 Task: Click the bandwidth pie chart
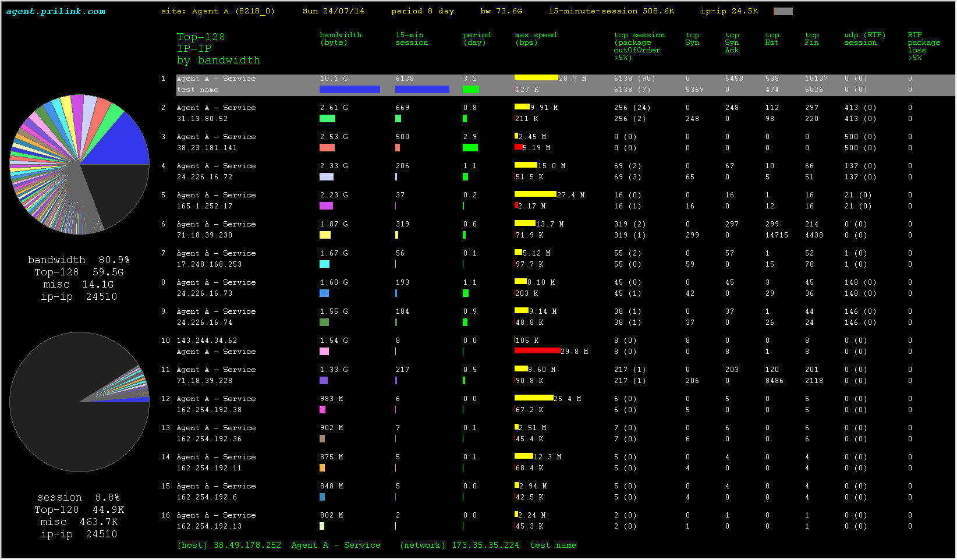[80, 164]
